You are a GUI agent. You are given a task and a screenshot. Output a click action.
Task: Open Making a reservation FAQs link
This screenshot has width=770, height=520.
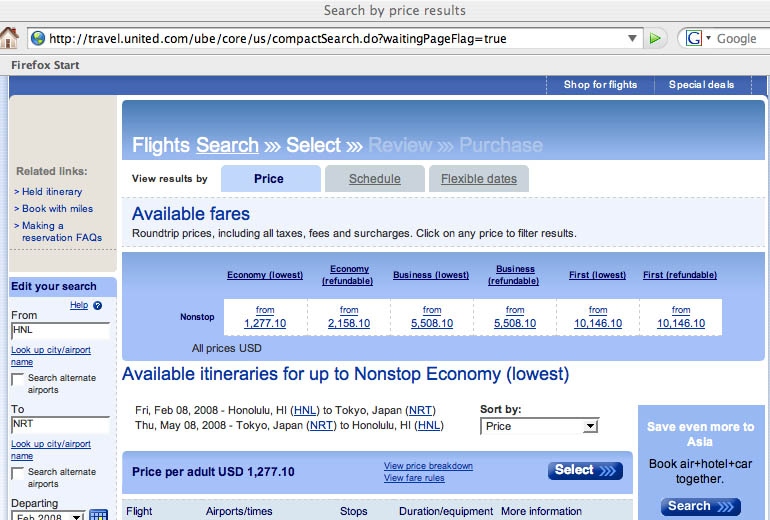[62, 232]
